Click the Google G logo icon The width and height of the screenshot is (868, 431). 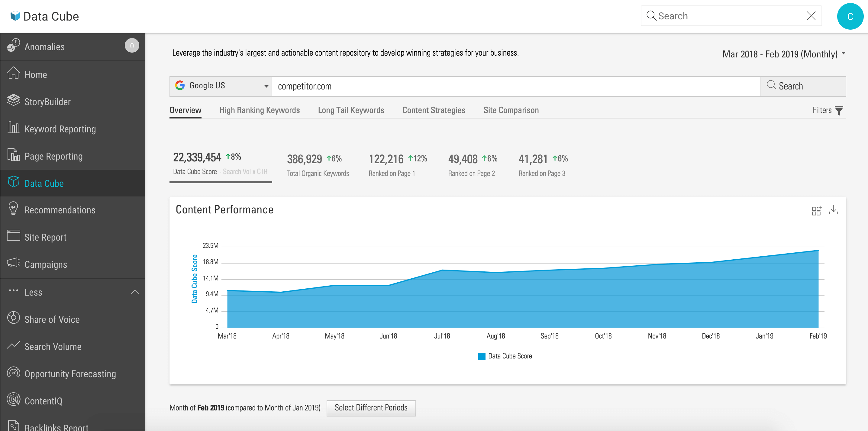pos(180,85)
